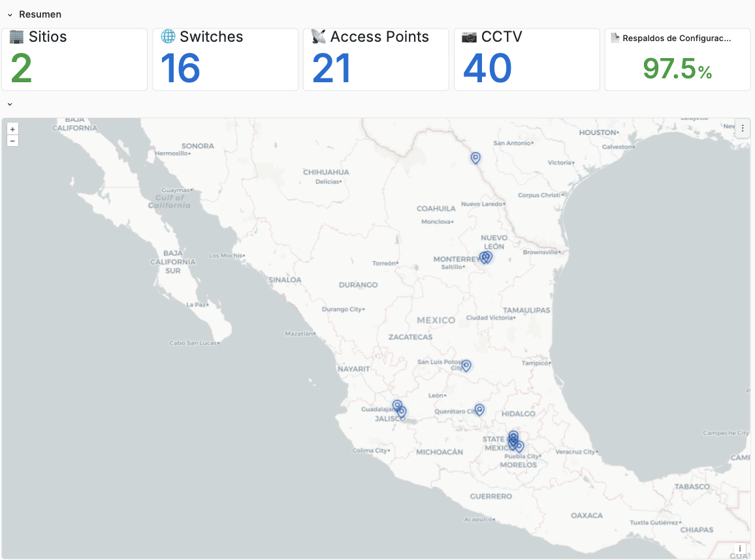Zoom out of the map with minus button
This screenshot has width=755, height=560.
pos(12,141)
